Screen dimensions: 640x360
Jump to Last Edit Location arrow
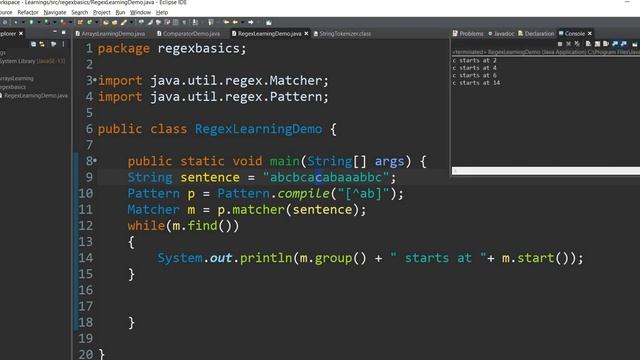coord(226,22)
